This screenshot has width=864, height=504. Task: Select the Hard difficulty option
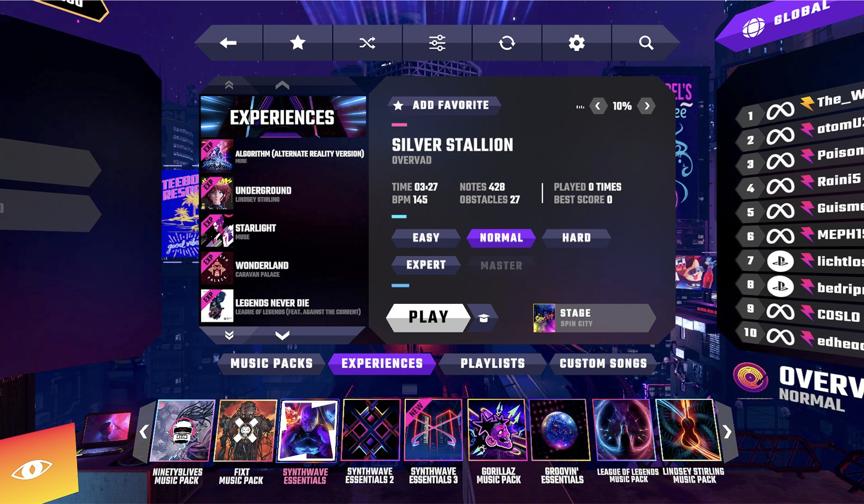pos(576,238)
